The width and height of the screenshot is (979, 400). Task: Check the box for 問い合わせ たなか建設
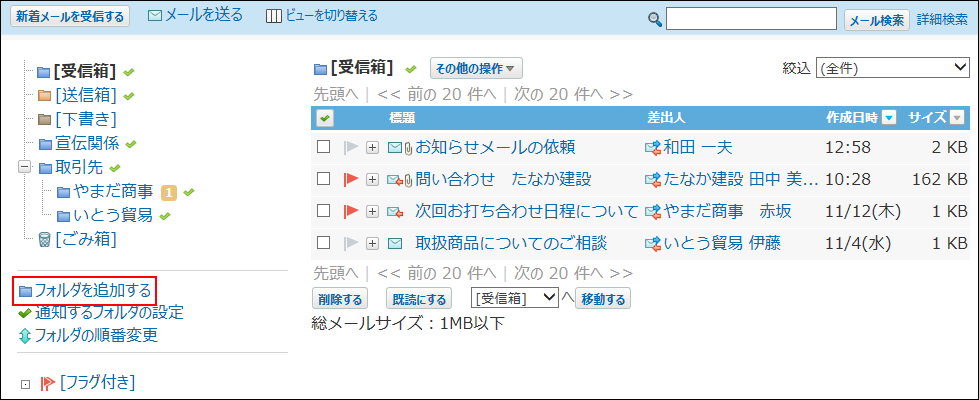coord(323,179)
